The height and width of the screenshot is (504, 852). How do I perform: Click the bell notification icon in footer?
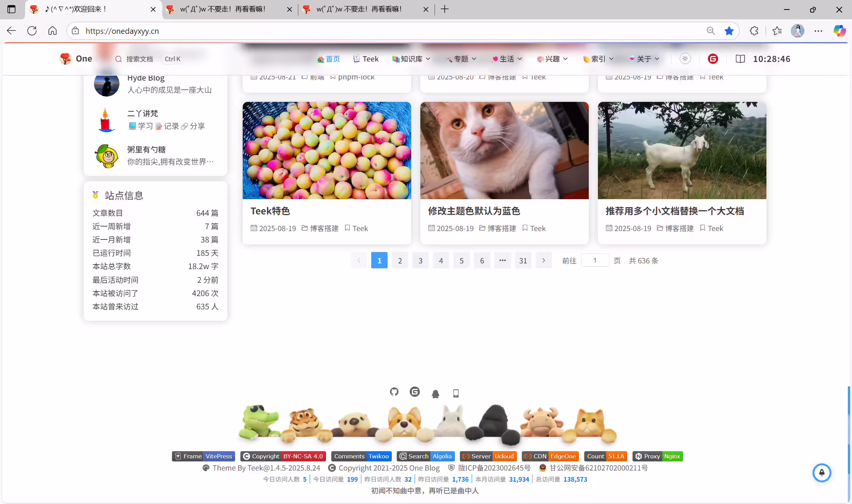(x=436, y=394)
